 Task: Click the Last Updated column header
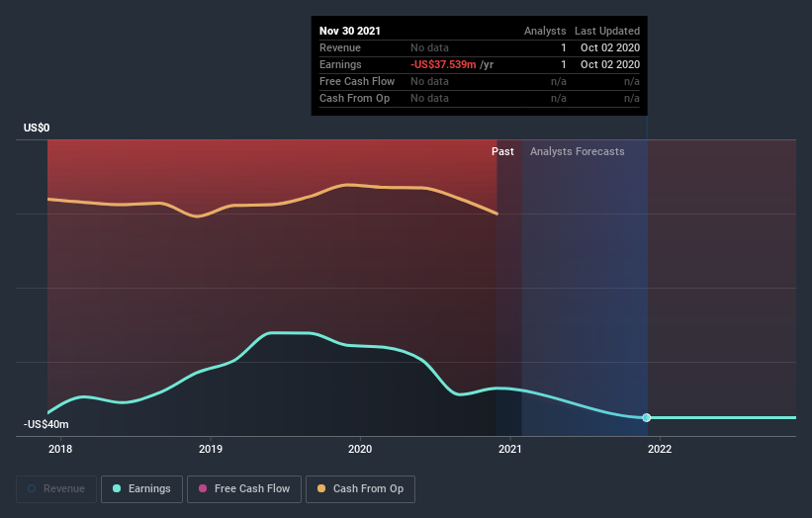(607, 31)
